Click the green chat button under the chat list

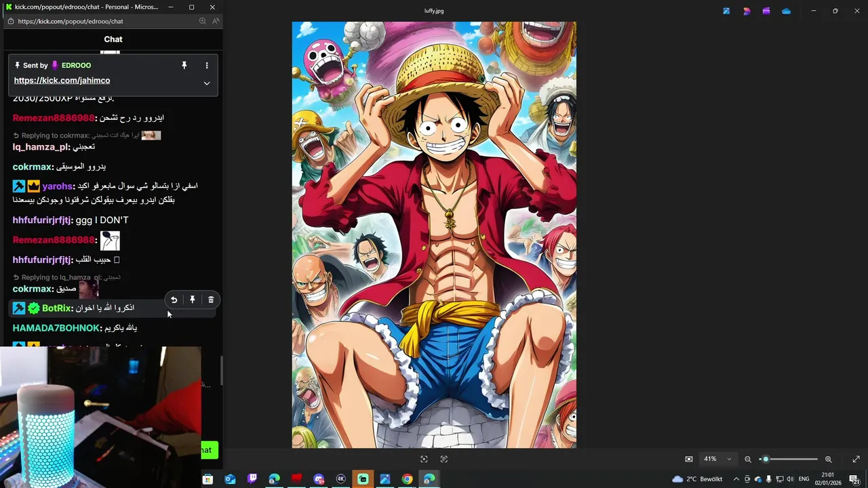[210, 449]
